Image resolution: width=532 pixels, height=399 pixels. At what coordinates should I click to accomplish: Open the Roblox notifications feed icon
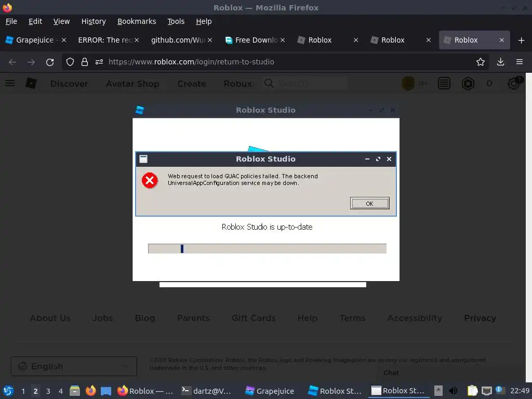[x=444, y=84]
